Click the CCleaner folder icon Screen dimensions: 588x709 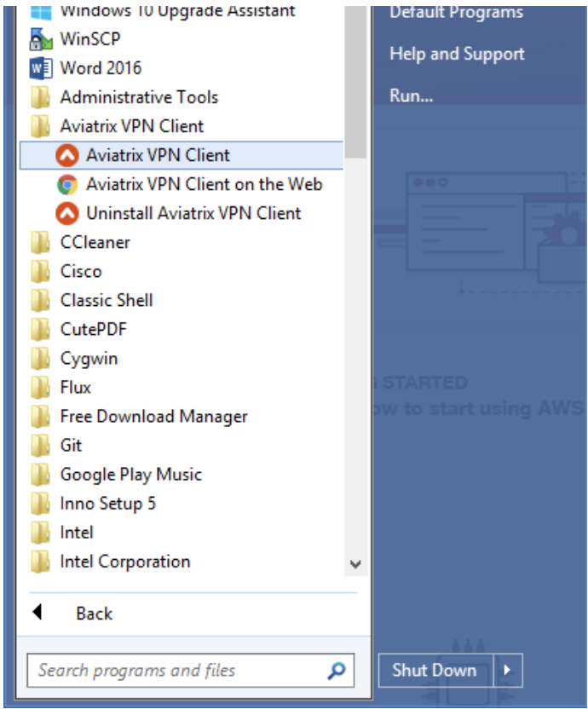pyautogui.click(x=40, y=243)
